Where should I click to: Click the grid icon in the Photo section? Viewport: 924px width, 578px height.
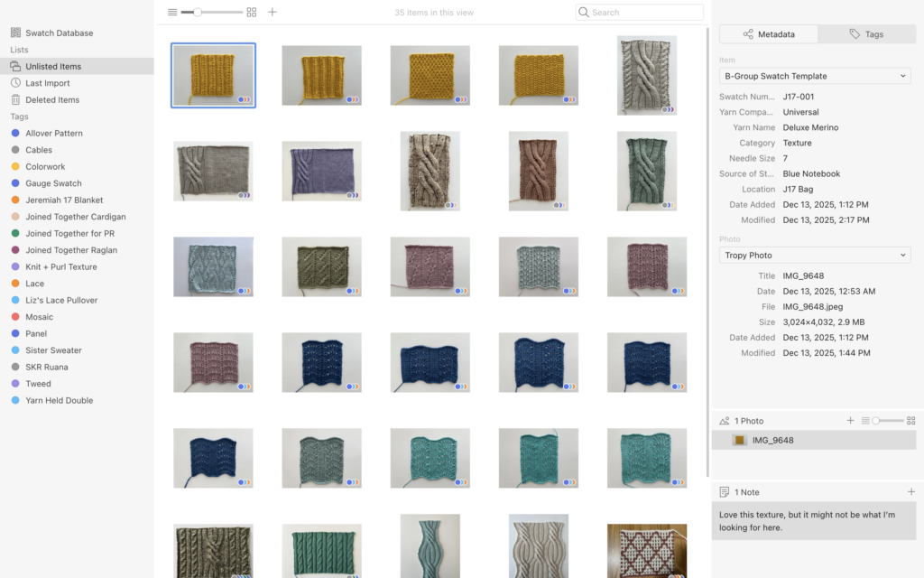click(x=911, y=421)
